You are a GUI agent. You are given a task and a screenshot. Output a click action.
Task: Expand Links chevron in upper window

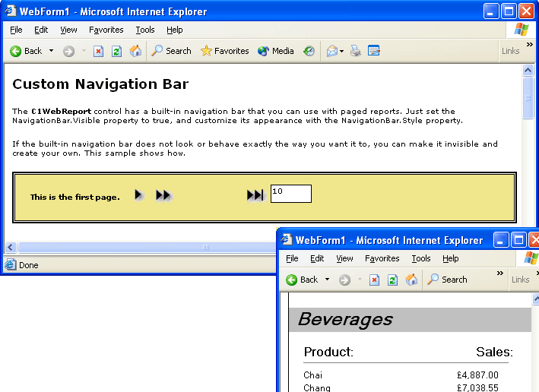point(529,44)
